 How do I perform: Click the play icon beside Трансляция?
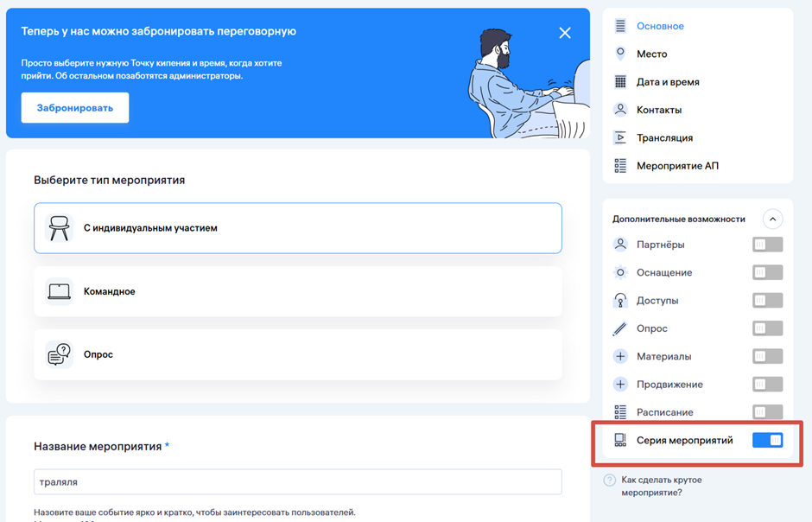pos(620,137)
